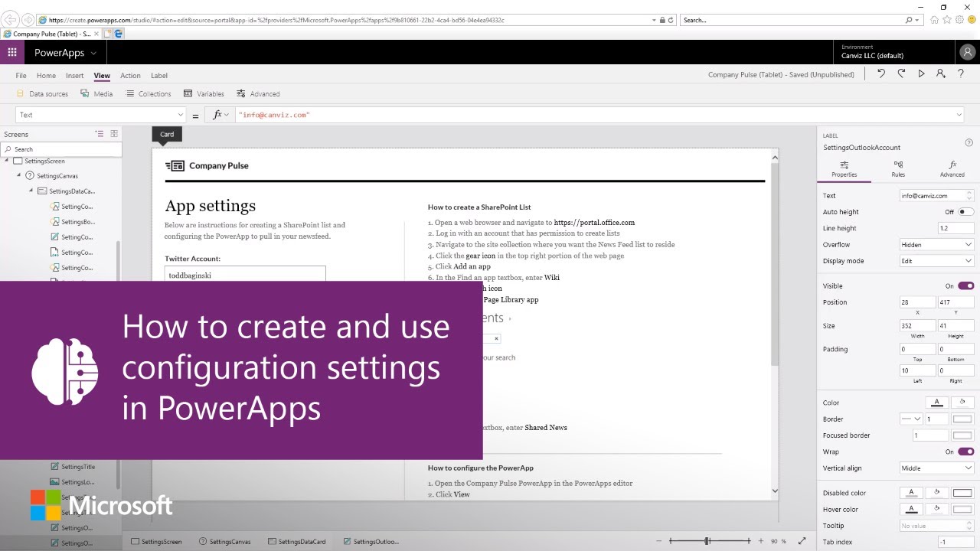The width and height of the screenshot is (980, 551).
Task: Open Advanced in View ribbon
Action: click(258, 94)
